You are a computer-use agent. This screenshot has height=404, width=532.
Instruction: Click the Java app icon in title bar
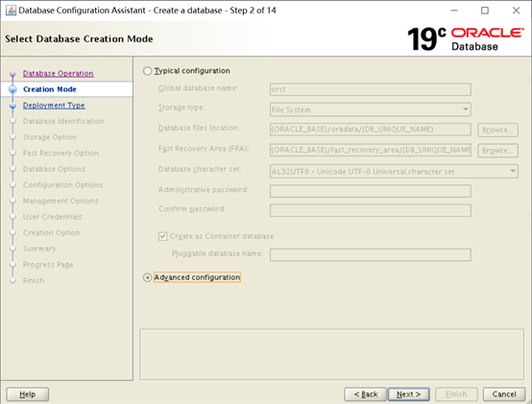click(11, 11)
